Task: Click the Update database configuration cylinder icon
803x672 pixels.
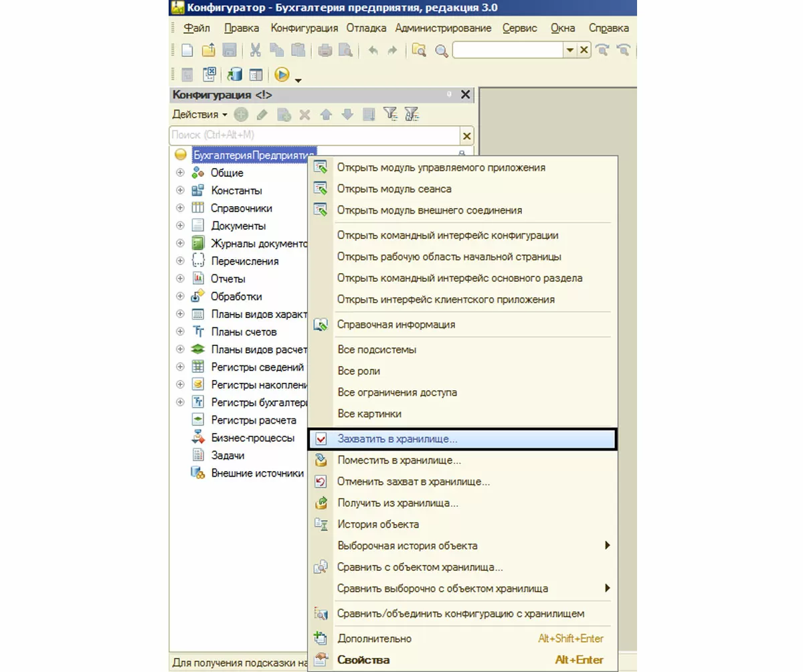Action: (x=235, y=75)
